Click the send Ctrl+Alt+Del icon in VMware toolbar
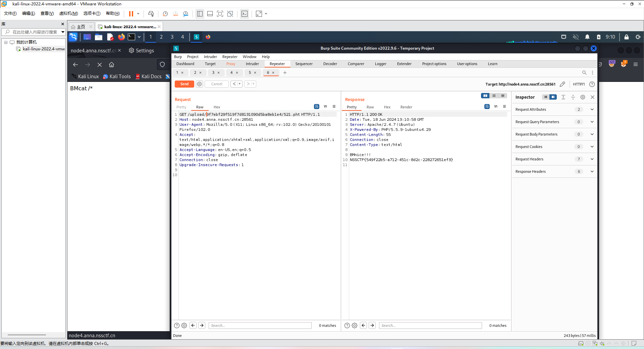The height and width of the screenshot is (349, 644). (151, 14)
